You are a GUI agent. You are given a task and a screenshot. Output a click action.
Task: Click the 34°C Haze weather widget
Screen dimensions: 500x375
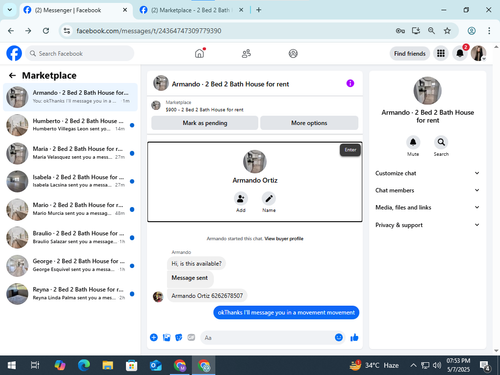[x=374, y=365]
